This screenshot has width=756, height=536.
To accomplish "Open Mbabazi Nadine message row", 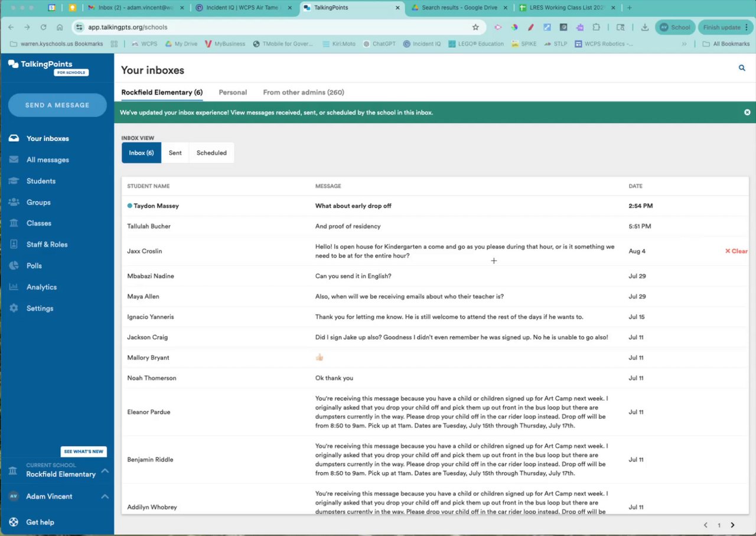I will coord(435,276).
